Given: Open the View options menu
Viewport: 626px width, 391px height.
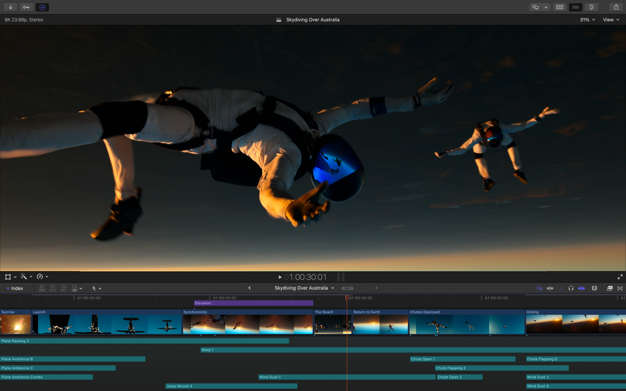Looking at the screenshot, I should coord(611,20).
